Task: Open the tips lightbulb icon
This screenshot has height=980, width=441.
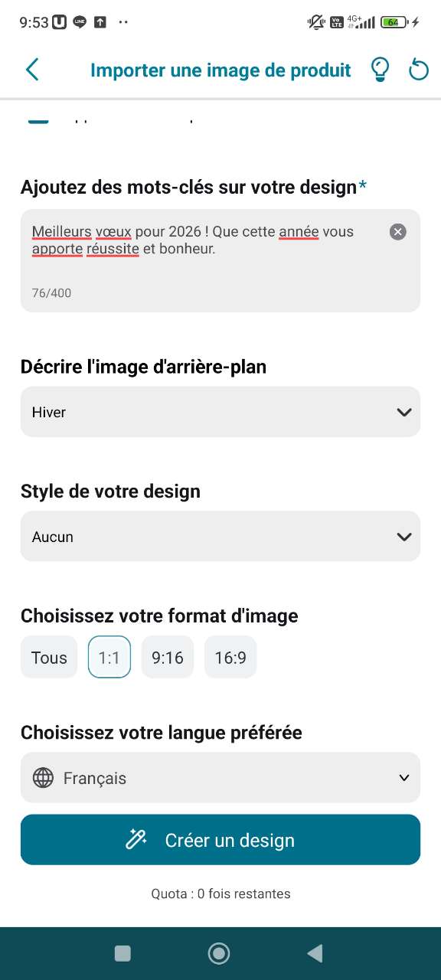Action: pos(381,69)
